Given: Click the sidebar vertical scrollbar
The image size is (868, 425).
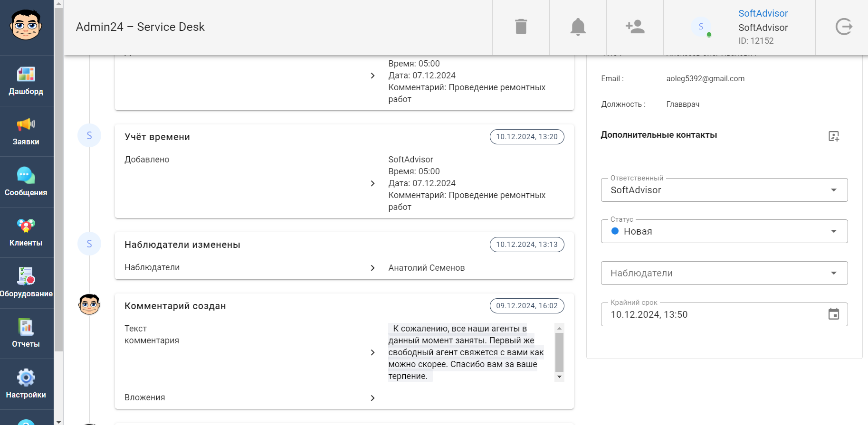Looking at the screenshot, I should coord(58,180).
